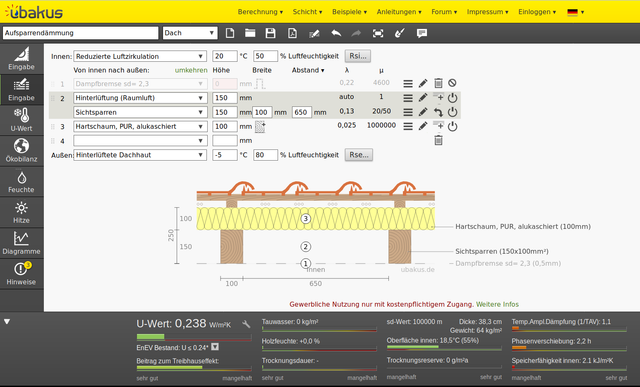Open the Impressum menu
Image resolution: width=640 pixels, height=387 pixels.
[x=487, y=12]
